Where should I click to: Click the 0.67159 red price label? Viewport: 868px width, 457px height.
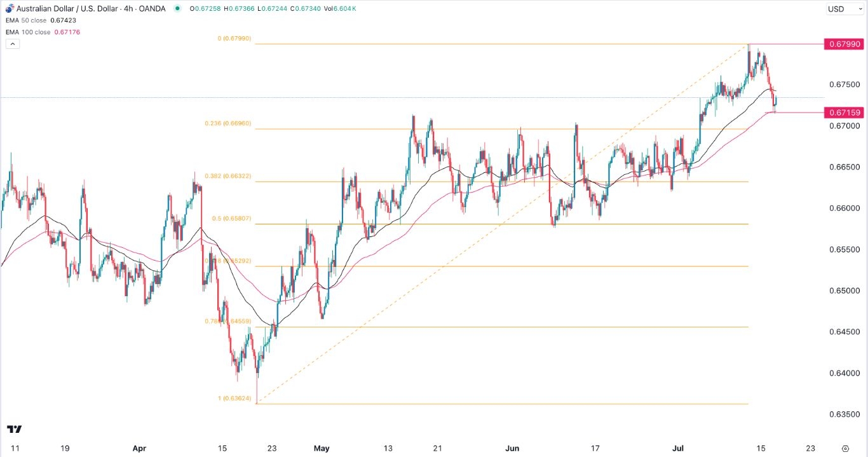(843, 113)
